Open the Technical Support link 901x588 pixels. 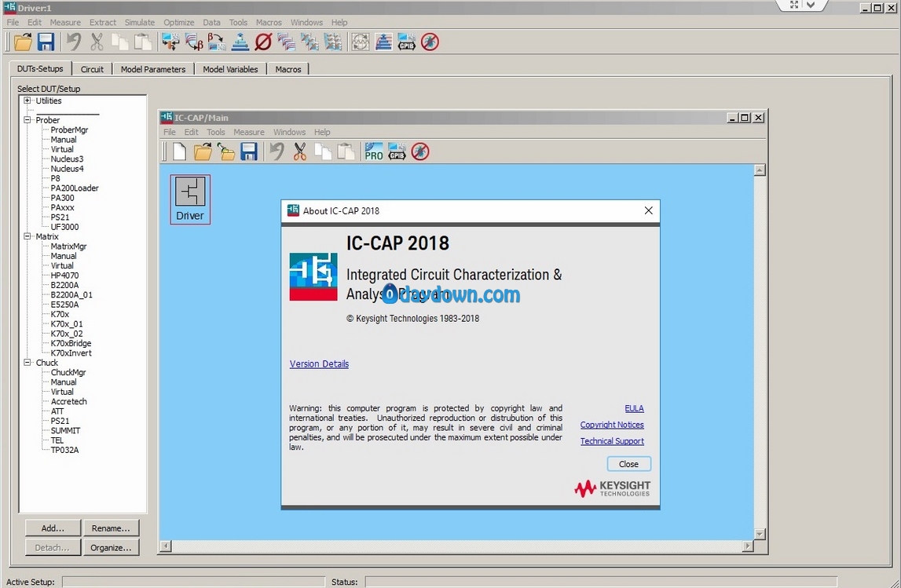(612, 441)
